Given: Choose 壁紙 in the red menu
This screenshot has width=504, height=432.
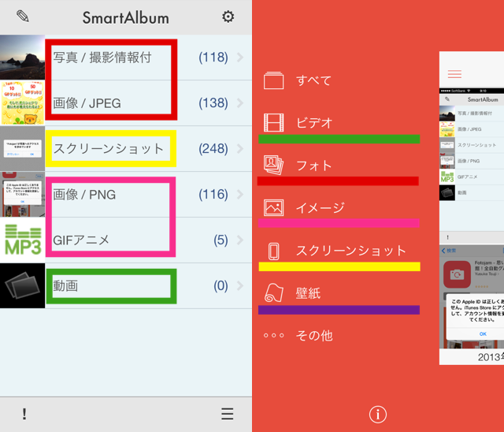Looking at the screenshot, I should tap(308, 293).
